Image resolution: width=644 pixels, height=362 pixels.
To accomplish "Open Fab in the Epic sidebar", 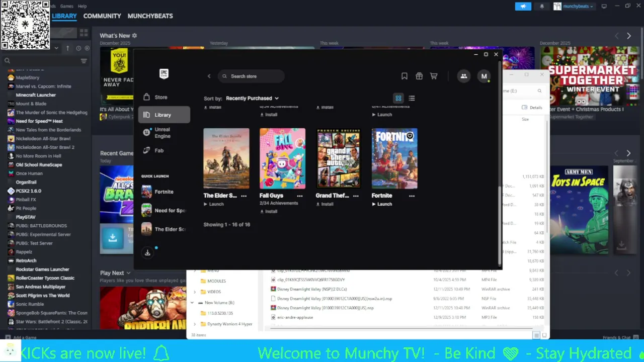I will (164, 150).
